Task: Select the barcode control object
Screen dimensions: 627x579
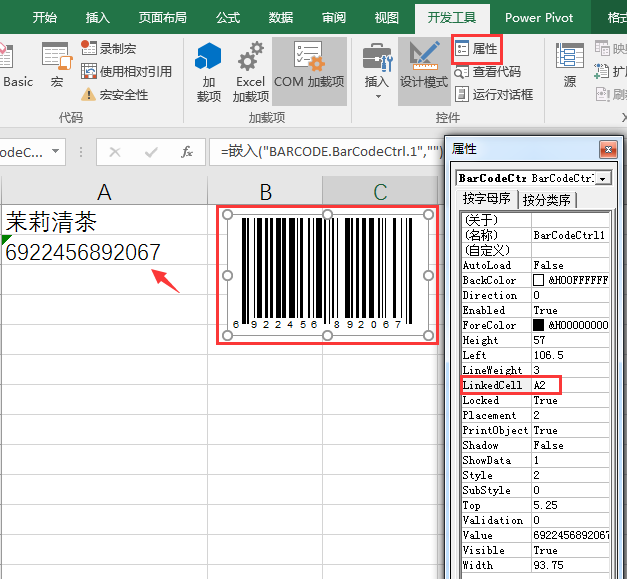Action: pos(327,275)
